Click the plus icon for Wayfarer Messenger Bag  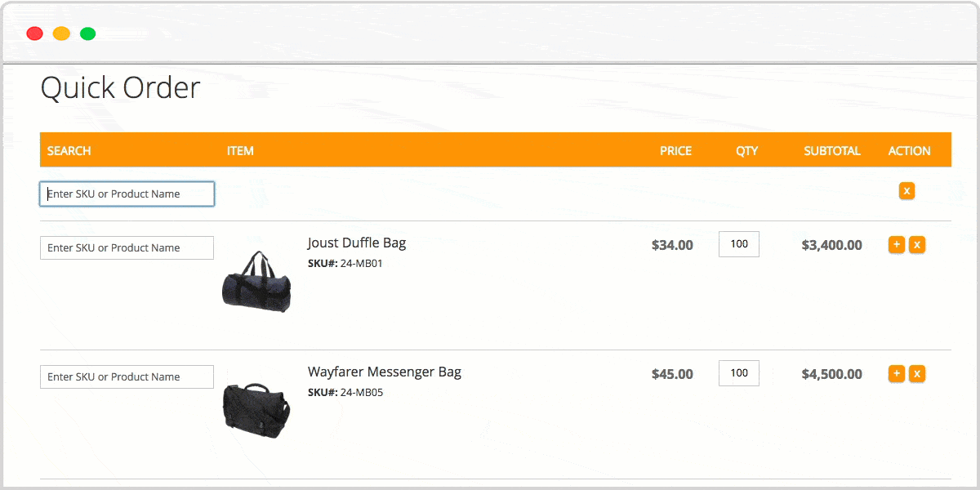coord(896,374)
